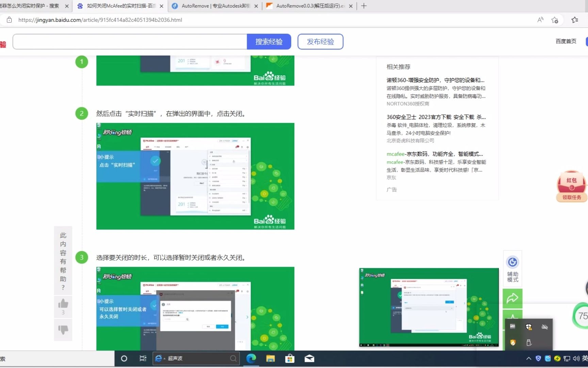Image resolution: width=588 pixels, height=368 pixels.
Task: Open the blue shield tray icon
Action: coord(538,358)
